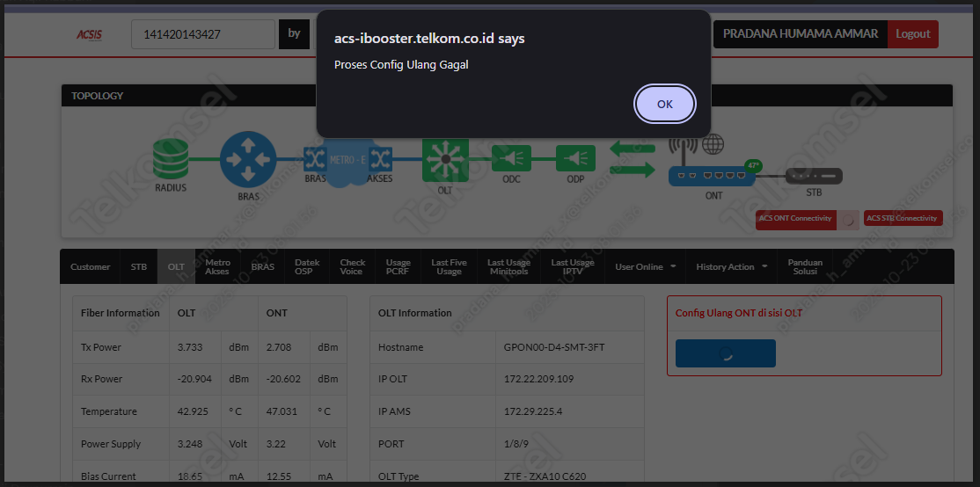The height and width of the screenshot is (487, 980).
Task: Select the blue BRAS router icon
Action: click(x=248, y=158)
